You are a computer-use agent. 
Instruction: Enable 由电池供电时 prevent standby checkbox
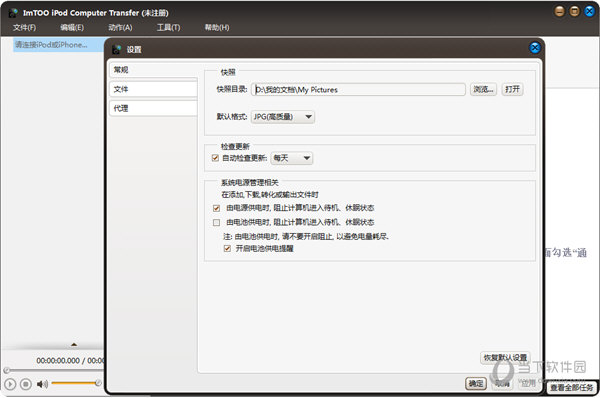(216, 222)
